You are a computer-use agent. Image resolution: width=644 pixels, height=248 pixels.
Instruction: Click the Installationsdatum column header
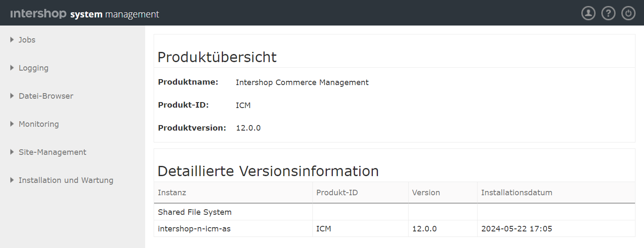click(516, 192)
